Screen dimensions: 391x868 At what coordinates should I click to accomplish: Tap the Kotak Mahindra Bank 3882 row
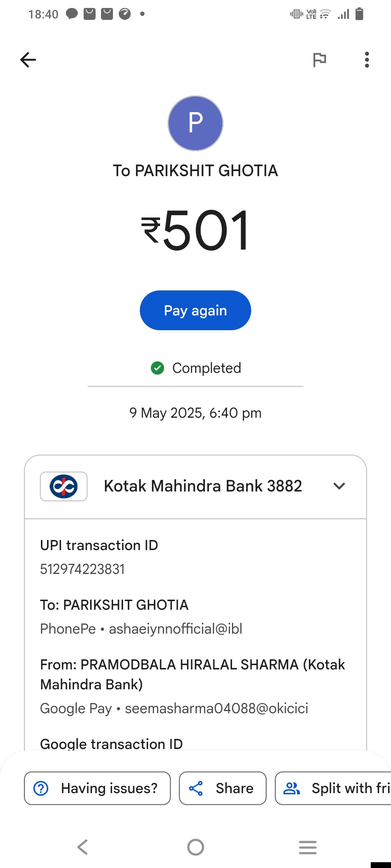[x=195, y=487]
